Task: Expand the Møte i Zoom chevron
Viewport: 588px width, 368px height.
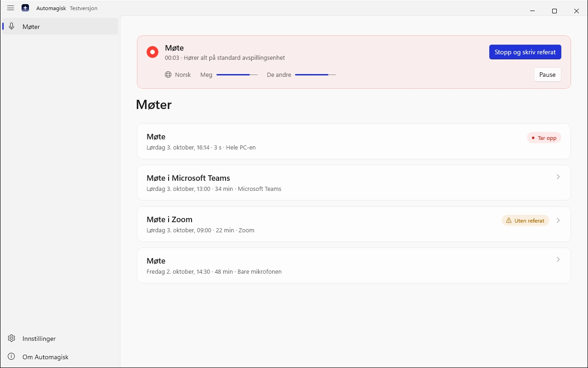Action: (558, 220)
